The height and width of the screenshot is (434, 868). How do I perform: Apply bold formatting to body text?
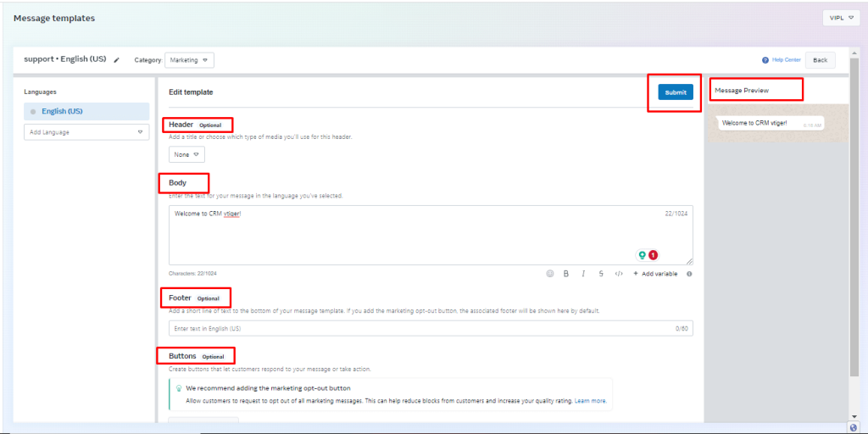(x=565, y=274)
